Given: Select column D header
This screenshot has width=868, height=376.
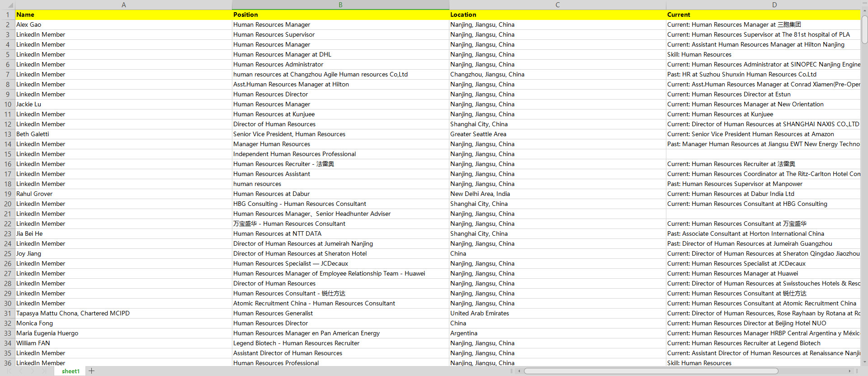Looking at the screenshot, I should [774, 5].
